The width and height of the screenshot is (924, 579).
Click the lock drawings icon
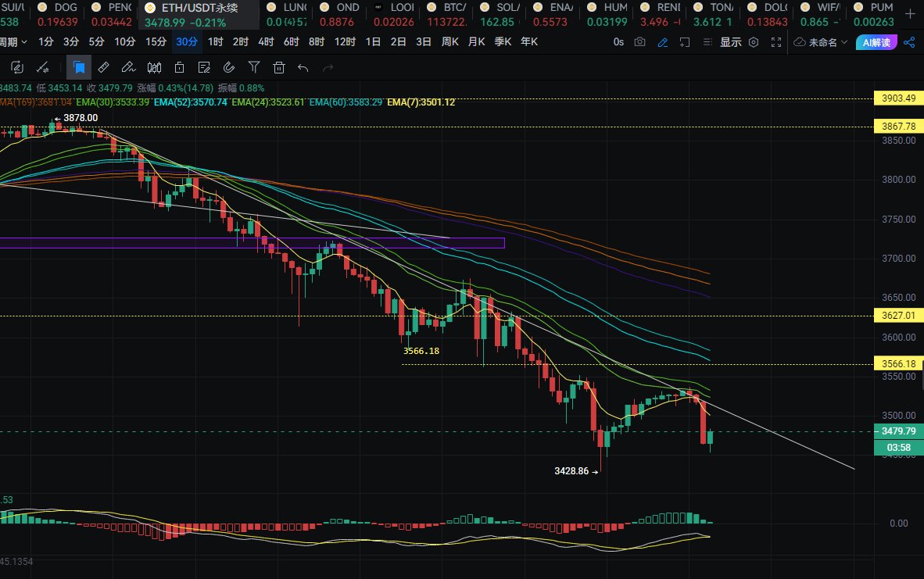coord(179,68)
